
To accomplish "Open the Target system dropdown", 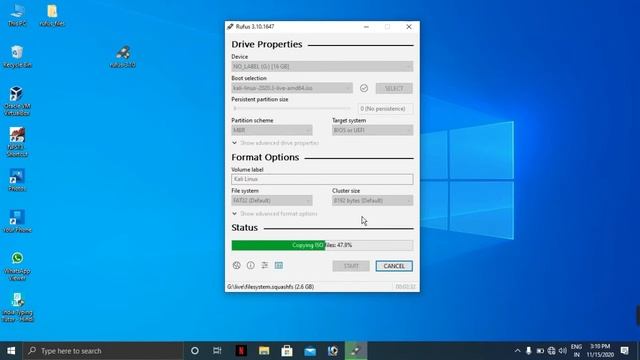I will point(372,130).
